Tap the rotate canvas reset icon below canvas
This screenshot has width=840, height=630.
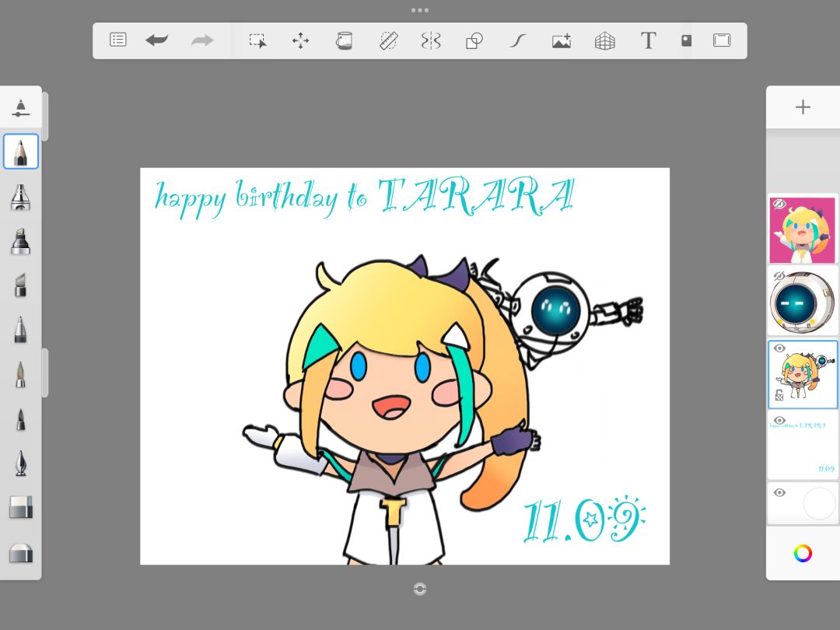tap(420, 590)
